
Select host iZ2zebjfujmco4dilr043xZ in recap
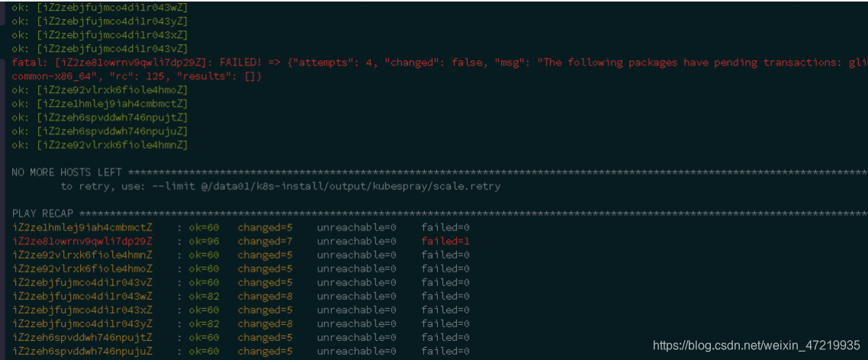[x=82, y=310]
